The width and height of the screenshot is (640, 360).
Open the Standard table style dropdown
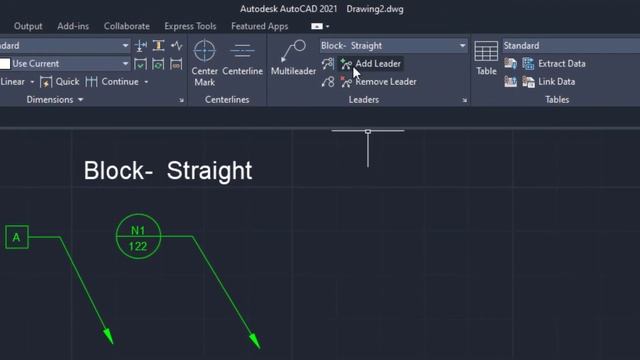571,45
